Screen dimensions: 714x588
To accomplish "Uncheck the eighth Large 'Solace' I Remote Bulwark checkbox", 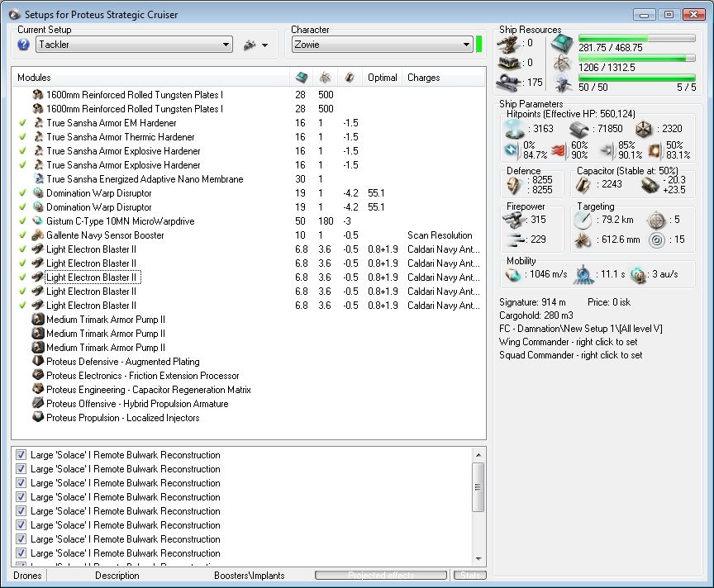I will coord(21,553).
